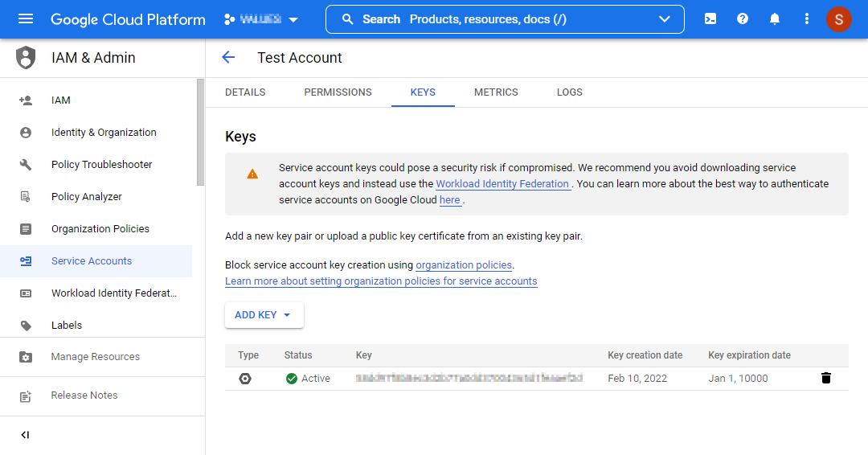
Task: Open the ADD KEY dropdown button
Action: pos(264,315)
